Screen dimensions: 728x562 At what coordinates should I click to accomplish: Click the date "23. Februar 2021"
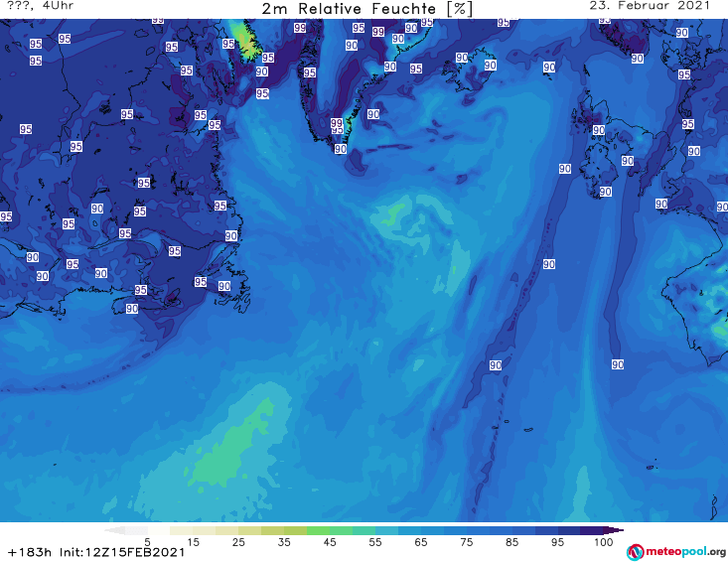[x=650, y=6]
